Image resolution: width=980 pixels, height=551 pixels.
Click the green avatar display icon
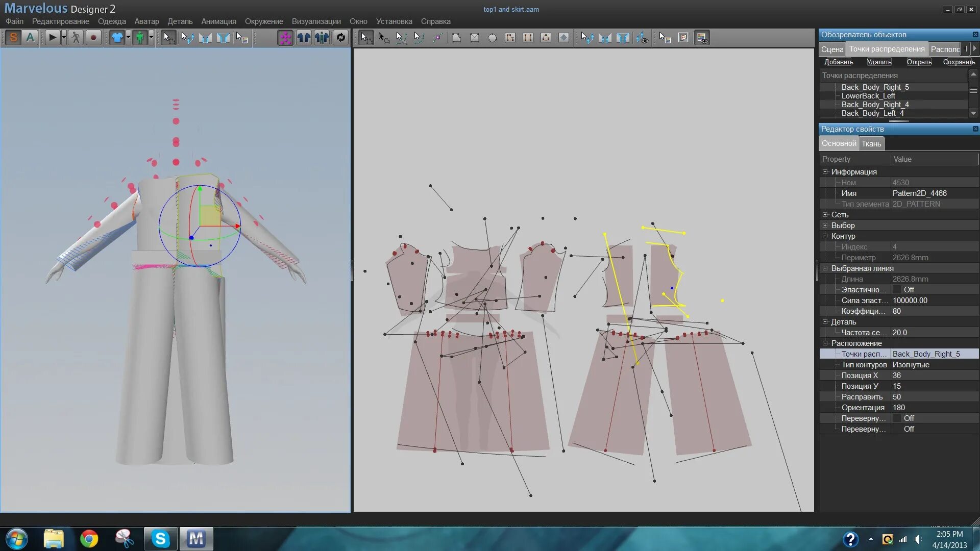point(139,37)
